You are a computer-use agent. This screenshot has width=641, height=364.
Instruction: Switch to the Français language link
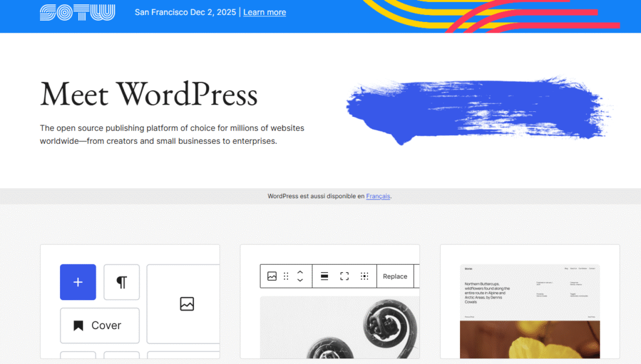point(378,196)
